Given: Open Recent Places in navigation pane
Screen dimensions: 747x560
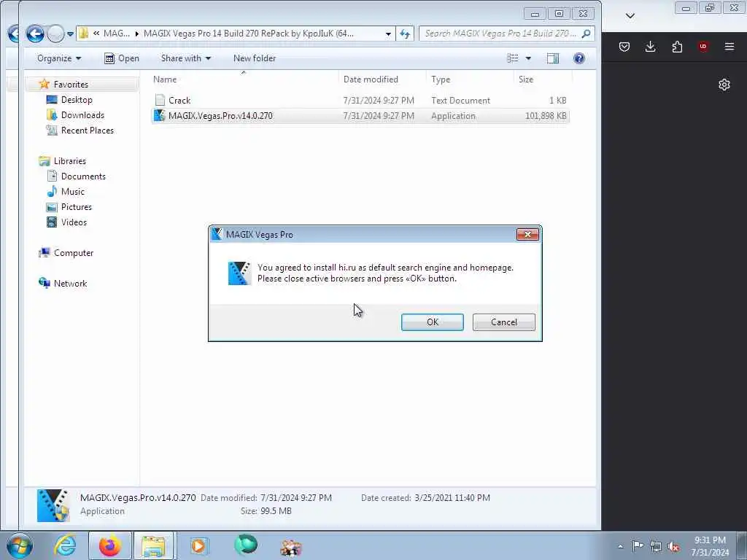Looking at the screenshot, I should [x=87, y=130].
